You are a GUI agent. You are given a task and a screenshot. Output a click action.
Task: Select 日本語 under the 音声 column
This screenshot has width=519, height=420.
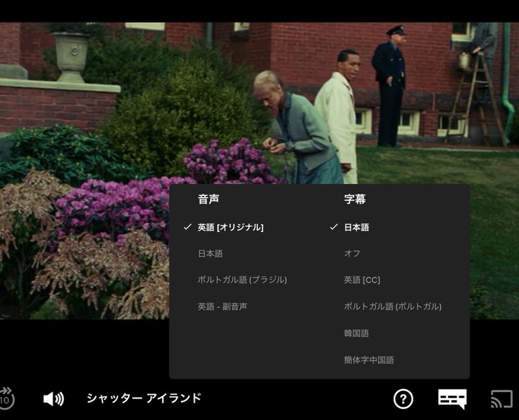pyautogui.click(x=210, y=253)
